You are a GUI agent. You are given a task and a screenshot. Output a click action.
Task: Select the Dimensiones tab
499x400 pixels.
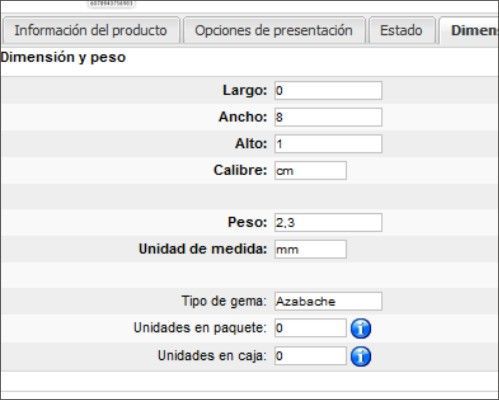pos(469,30)
